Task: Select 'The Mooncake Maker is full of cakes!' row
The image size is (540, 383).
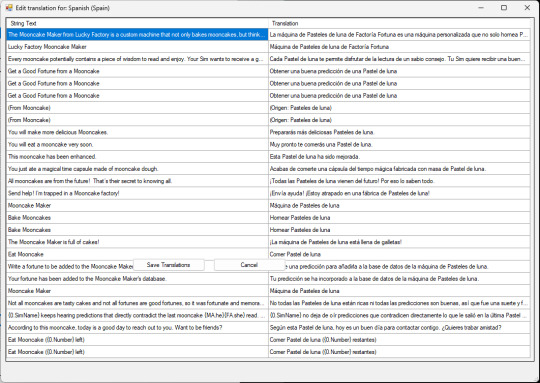Action: pos(137,242)
